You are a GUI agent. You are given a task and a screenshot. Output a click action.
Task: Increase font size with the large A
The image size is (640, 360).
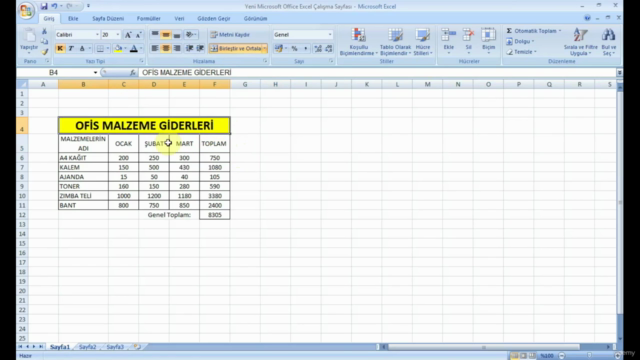pyautogui.click(x=128, y=35)
